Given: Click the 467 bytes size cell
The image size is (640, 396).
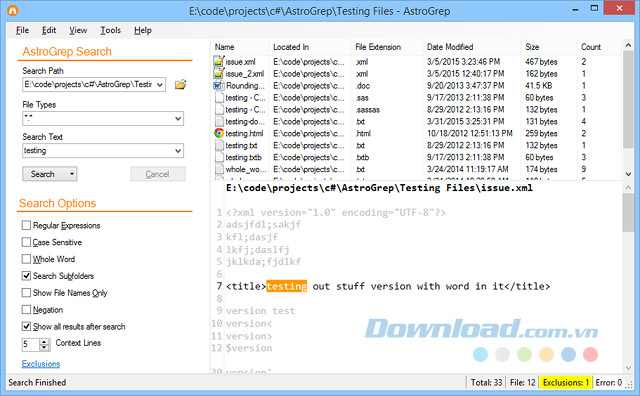Looking at the screenshot, I should pyautogui.click(x=541, y=62).
